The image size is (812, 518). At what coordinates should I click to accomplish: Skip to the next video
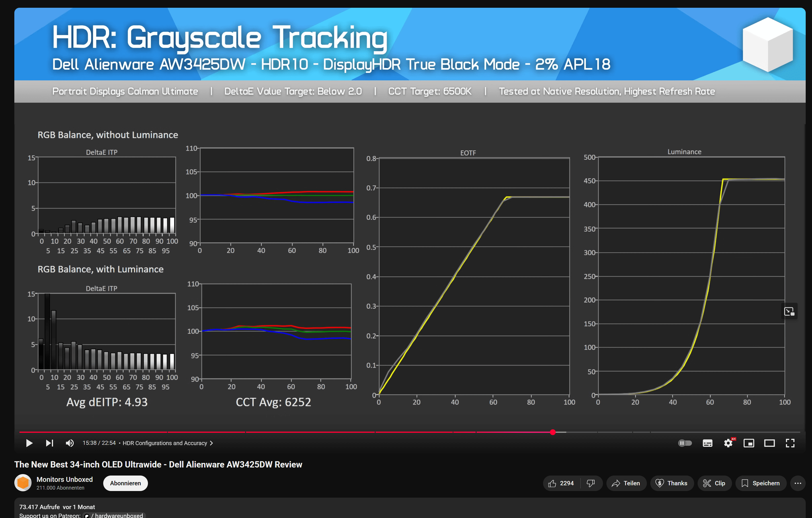coord(50,443)
